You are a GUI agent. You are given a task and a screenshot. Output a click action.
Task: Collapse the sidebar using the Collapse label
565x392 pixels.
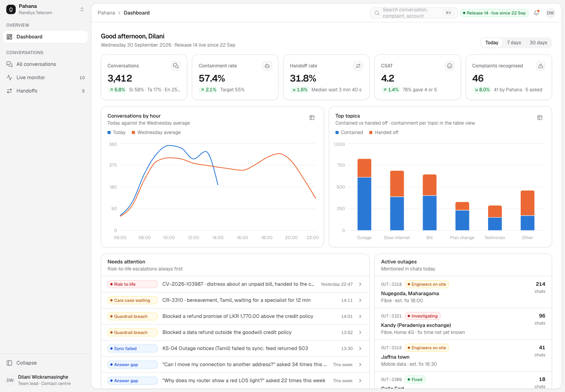click(x=27, y=363)
